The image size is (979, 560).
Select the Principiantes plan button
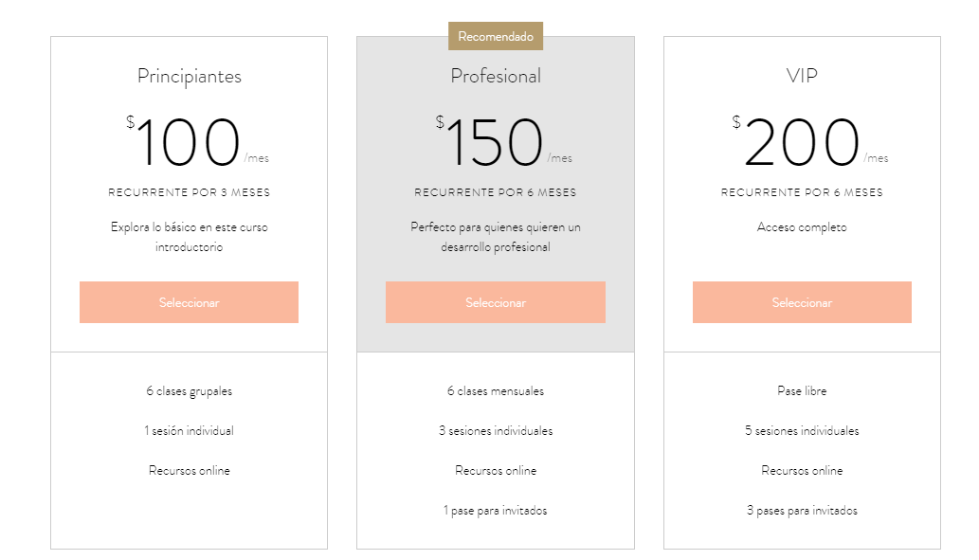click(x=189, y=302)
